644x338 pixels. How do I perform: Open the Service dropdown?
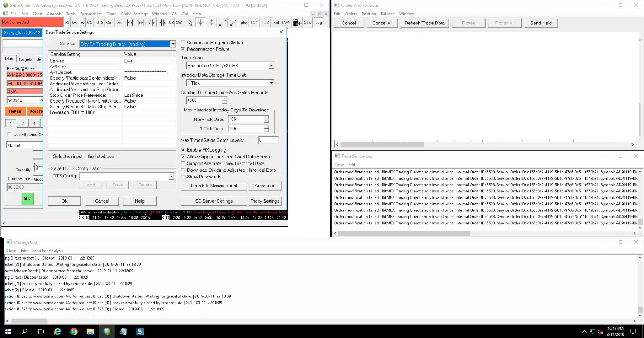click(173, 44)
